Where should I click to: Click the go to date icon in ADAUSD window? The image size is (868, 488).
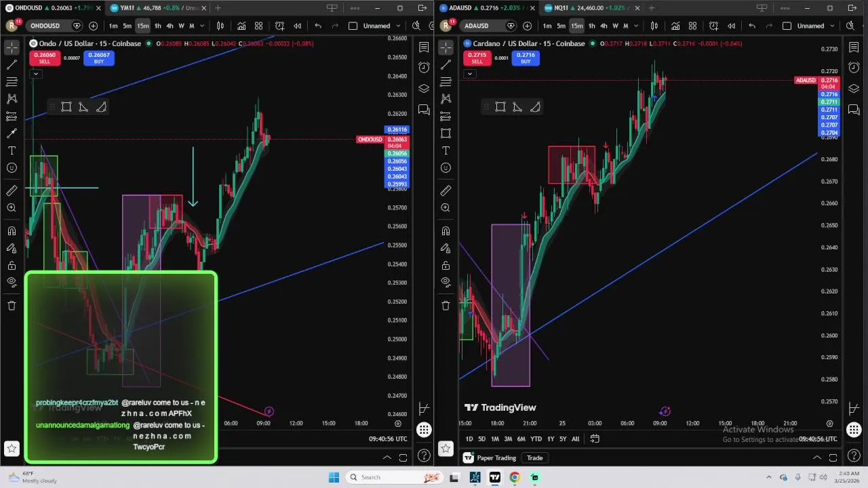595,439
